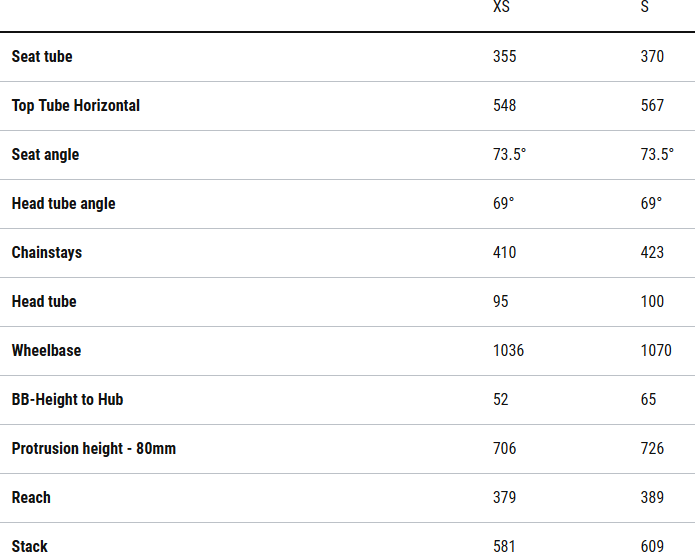The height and width of the screenshot is (552, 695).
Task: Click the Seat angle row label
Action: click(x=45, y=155)
